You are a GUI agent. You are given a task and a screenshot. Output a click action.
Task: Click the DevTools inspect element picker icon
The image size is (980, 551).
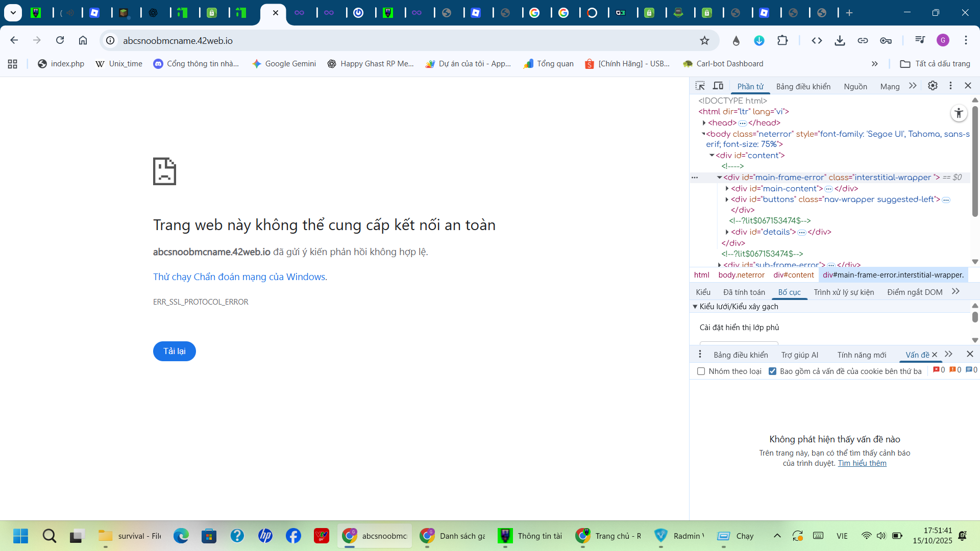tap(700, 86)
